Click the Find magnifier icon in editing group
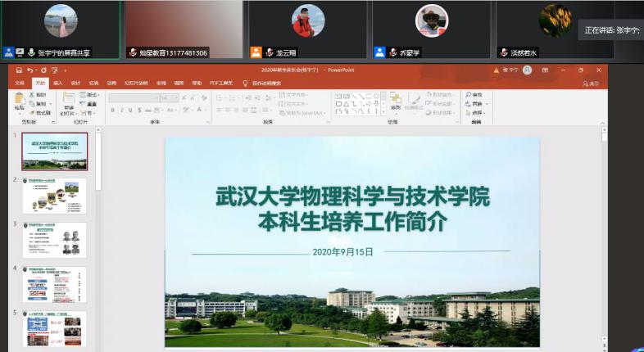 tap(467, 95)
